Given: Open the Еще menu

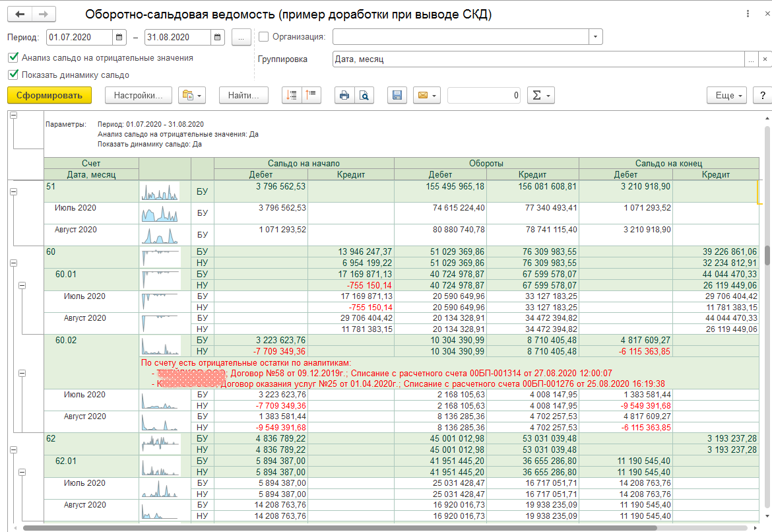Looking at the screenshot, I should tap(726, 95).
